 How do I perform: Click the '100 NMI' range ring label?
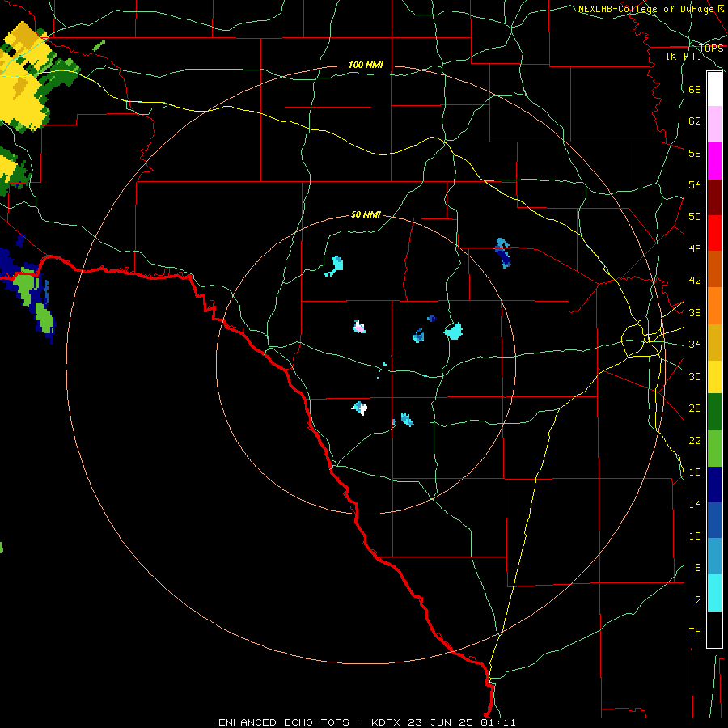(x=366, y=65)
